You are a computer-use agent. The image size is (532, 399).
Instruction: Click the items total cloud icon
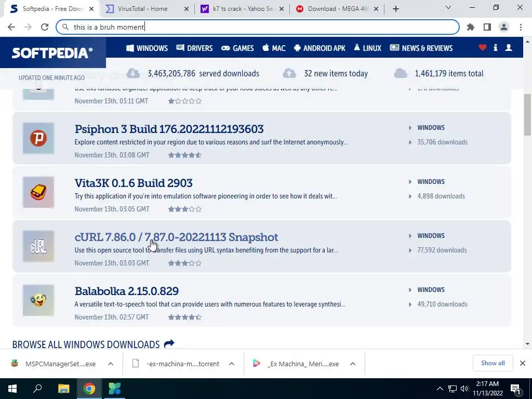coord(401,73)
